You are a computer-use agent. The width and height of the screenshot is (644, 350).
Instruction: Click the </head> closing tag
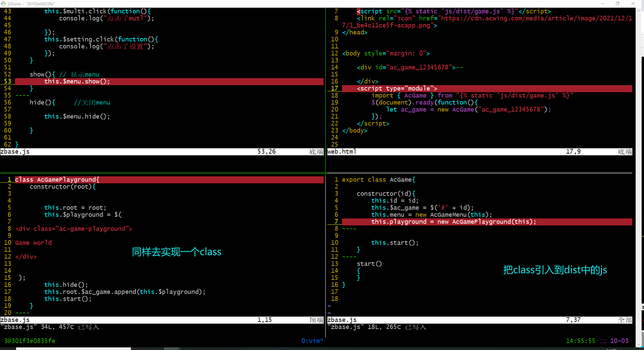[355, 32]
